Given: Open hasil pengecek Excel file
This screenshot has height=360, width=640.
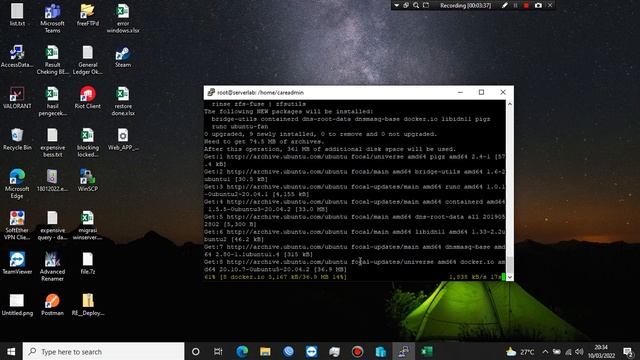Looking at the screenshot, I should (x=52, y=101).
